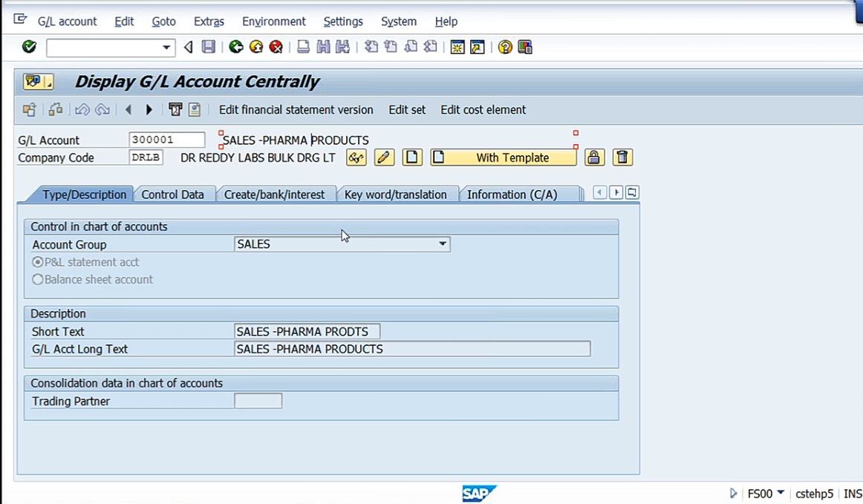This screenshot has width=863, height=504.
Task: Select P&L statement acct radio button
Action: tap(37, 262)
